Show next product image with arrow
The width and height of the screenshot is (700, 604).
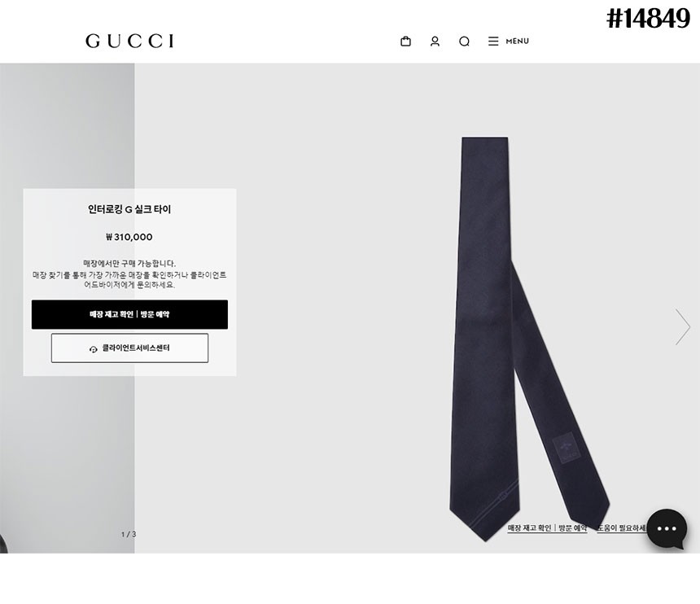(x=683, y=326)
